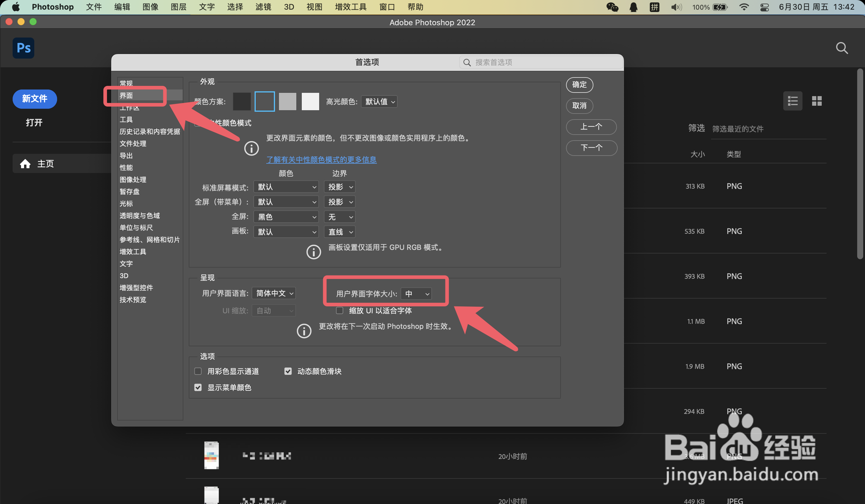Screen dimensions: 865x504
Task: Choose the lightest white color scheme swatch
Action: (x=310, y=102)
